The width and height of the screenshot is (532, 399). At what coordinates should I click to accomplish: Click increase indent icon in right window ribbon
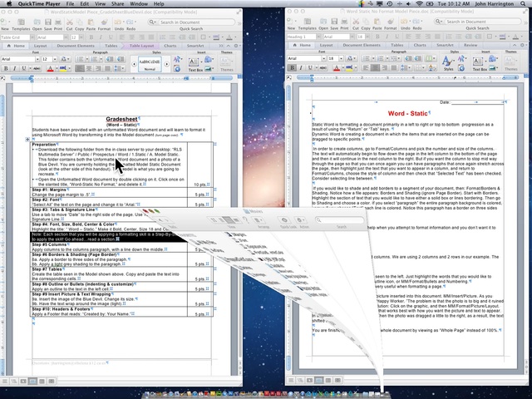418,58
